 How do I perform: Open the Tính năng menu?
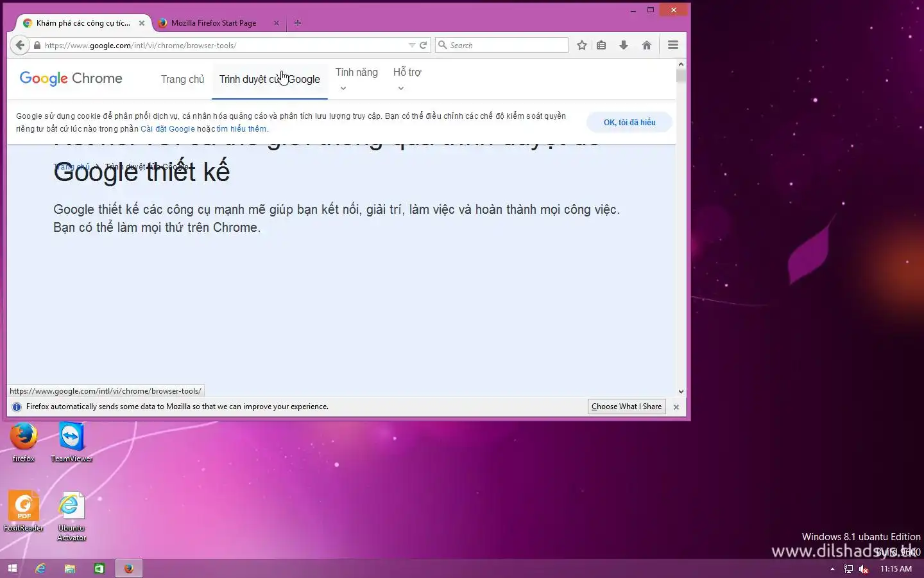tap(357, 72)
